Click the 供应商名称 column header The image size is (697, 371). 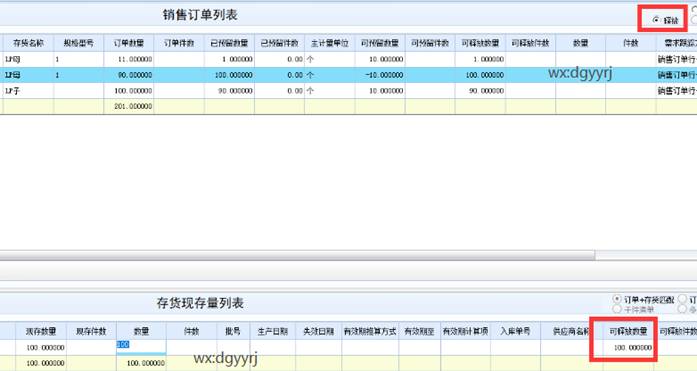tap(571, 331)
